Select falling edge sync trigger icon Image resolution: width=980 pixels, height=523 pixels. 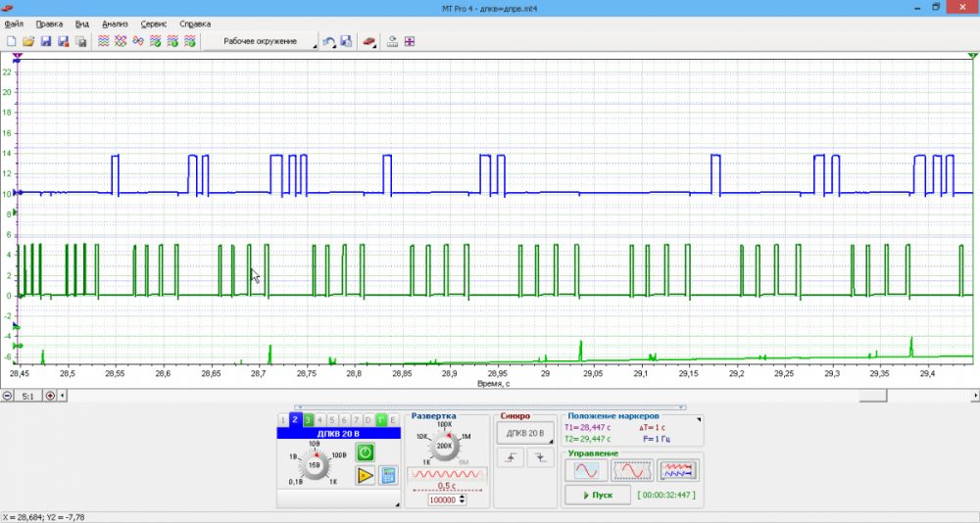tap(540, 457)
